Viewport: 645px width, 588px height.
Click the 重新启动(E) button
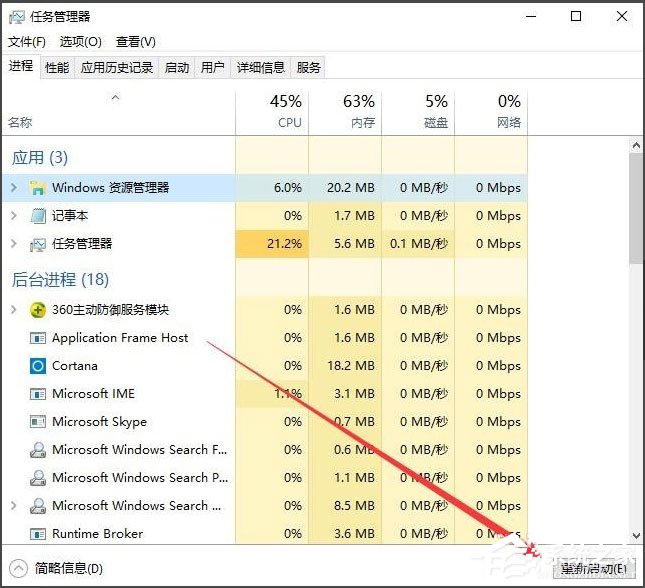click(594, 568)
